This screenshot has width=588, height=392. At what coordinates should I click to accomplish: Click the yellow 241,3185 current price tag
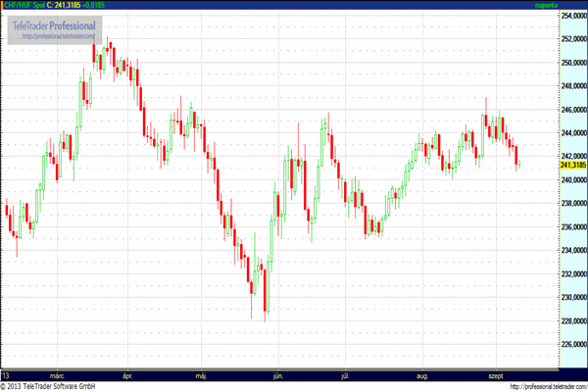[573, 165]
